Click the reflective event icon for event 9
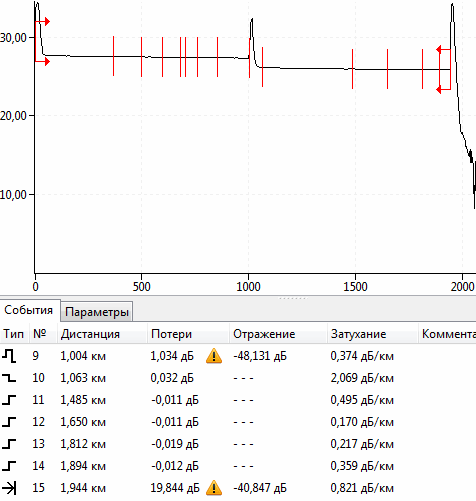 pyautogui.click(x=9, y=356)
